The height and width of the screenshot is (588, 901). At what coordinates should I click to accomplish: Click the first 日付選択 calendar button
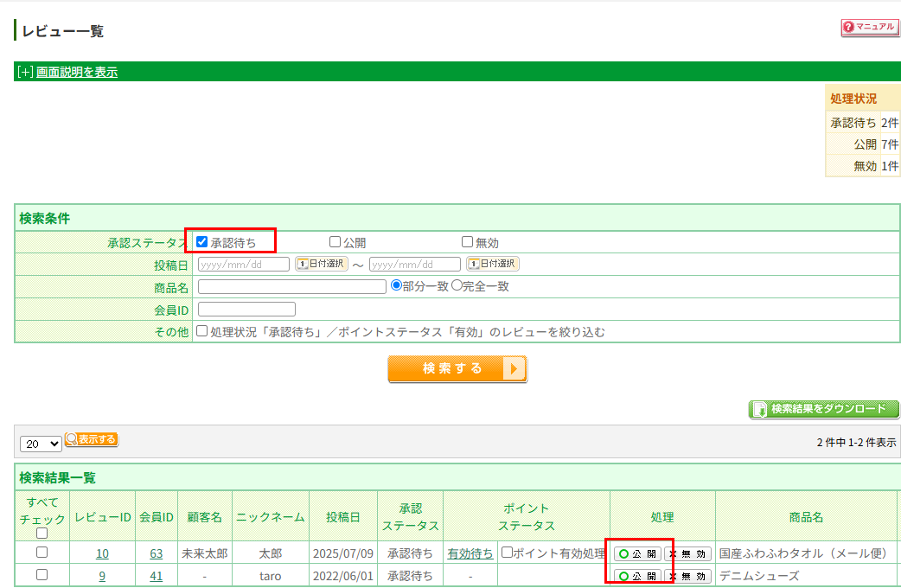pyautogui.click(x=321, y=264)
